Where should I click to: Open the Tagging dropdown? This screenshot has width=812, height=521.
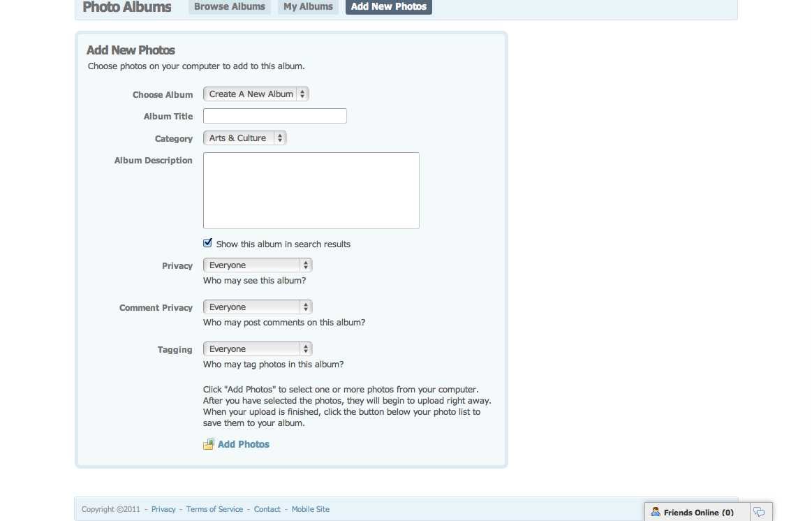tap(258, 349)
